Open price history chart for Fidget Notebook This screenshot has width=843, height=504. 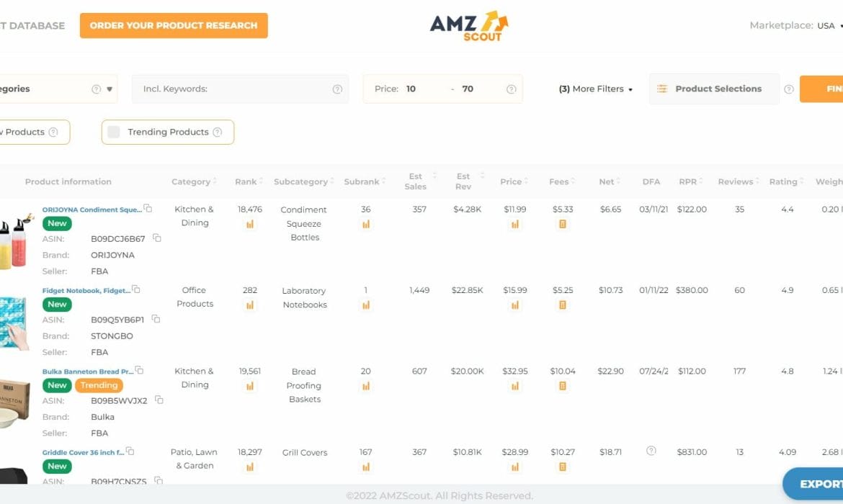[514, 305]
